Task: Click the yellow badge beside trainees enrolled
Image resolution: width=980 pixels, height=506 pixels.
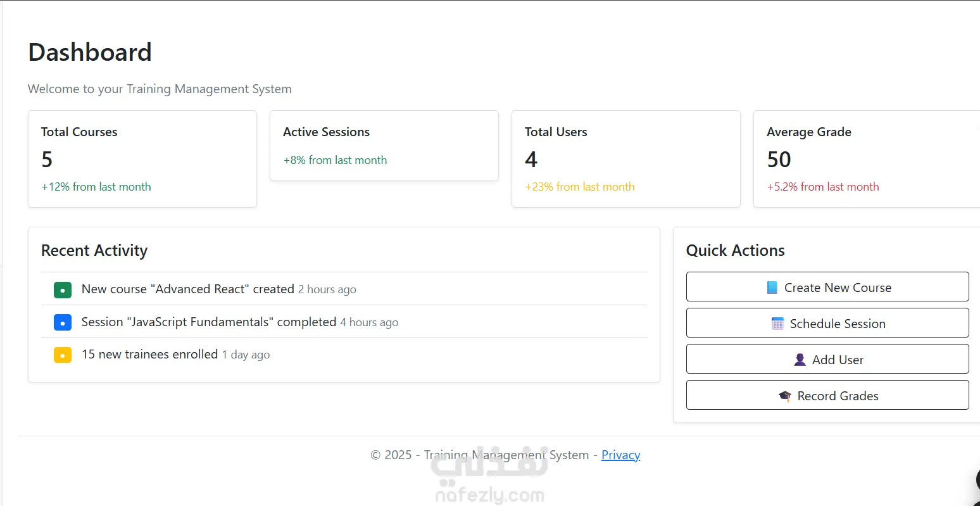Action: [x=63, y=355]
